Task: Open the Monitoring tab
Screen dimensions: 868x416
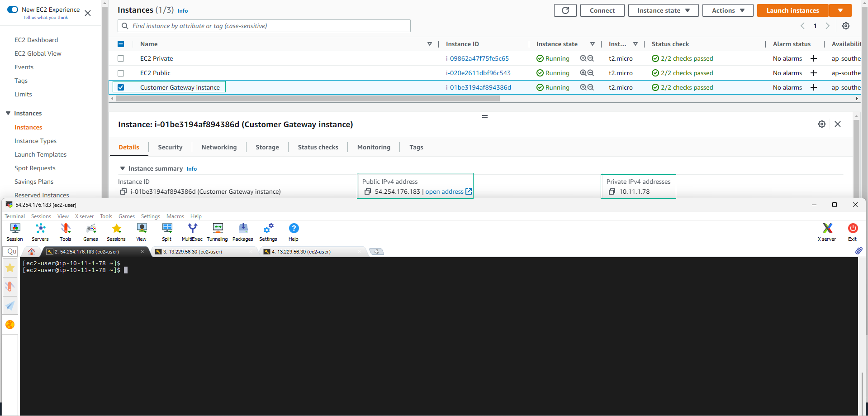Action: [374, 147]
